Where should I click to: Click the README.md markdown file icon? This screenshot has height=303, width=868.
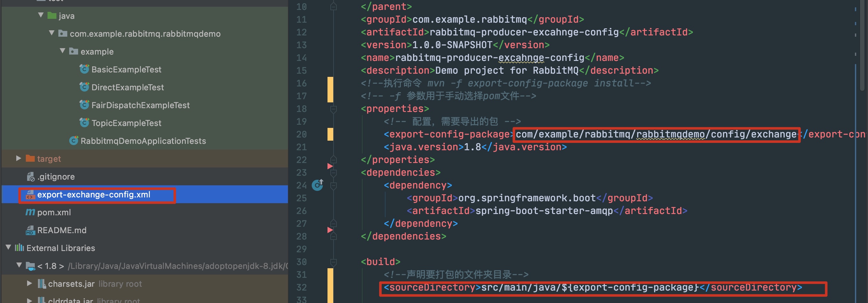[30, 230]
